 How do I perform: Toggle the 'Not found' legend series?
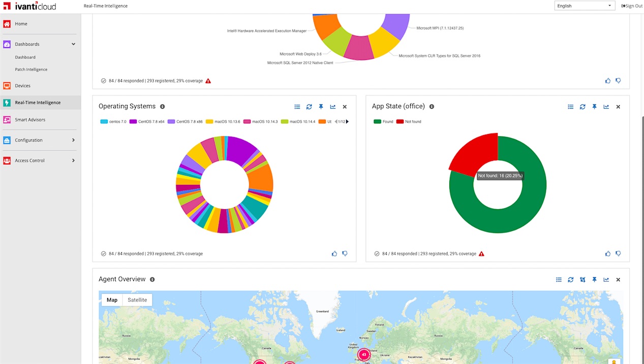(409, 122)
